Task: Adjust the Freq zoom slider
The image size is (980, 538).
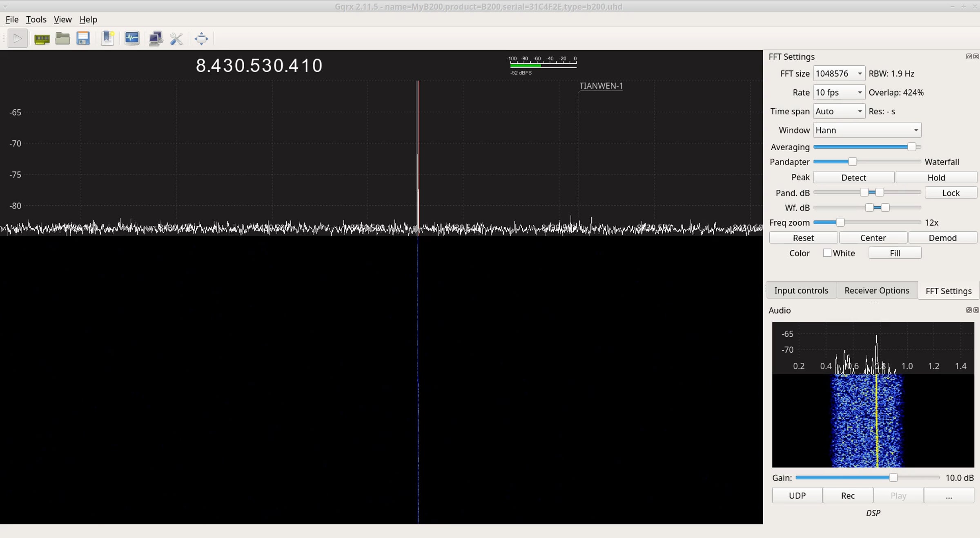Action: pos(867,222)
